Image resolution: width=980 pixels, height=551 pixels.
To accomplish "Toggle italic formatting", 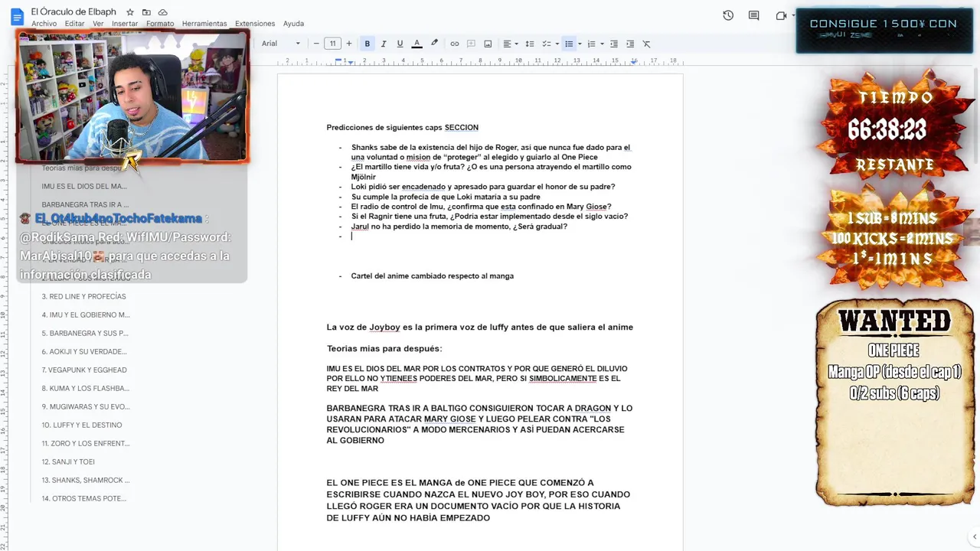I will click(384, 44).
